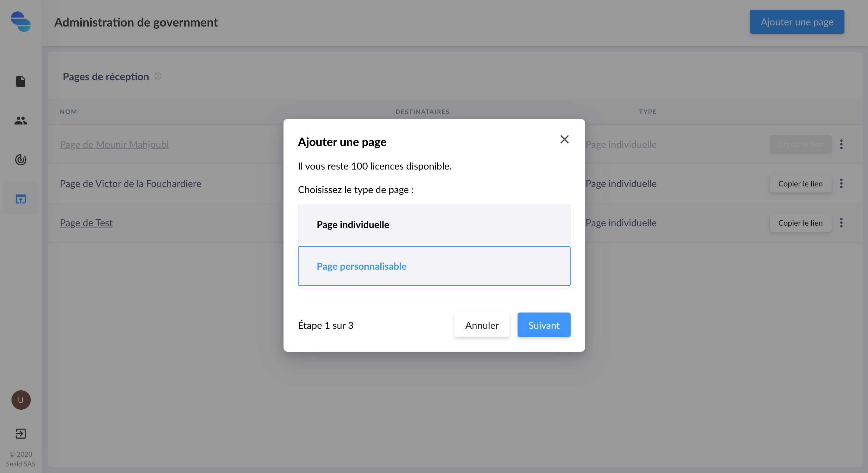The image size is (868, 473).
Task: Click the logout icon in sidebar
Action: (x=21, y=433)
